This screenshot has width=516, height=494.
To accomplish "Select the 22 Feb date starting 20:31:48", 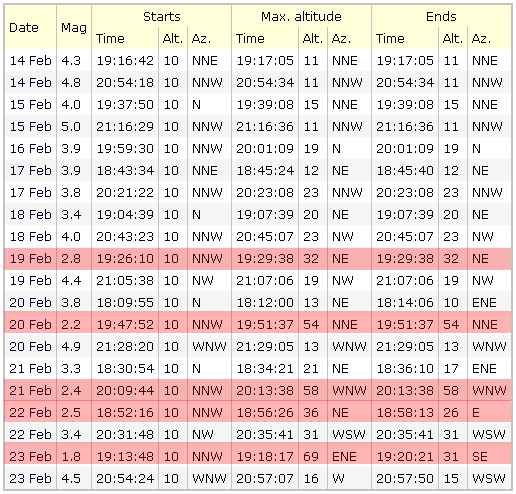I will tap(30, 435).
